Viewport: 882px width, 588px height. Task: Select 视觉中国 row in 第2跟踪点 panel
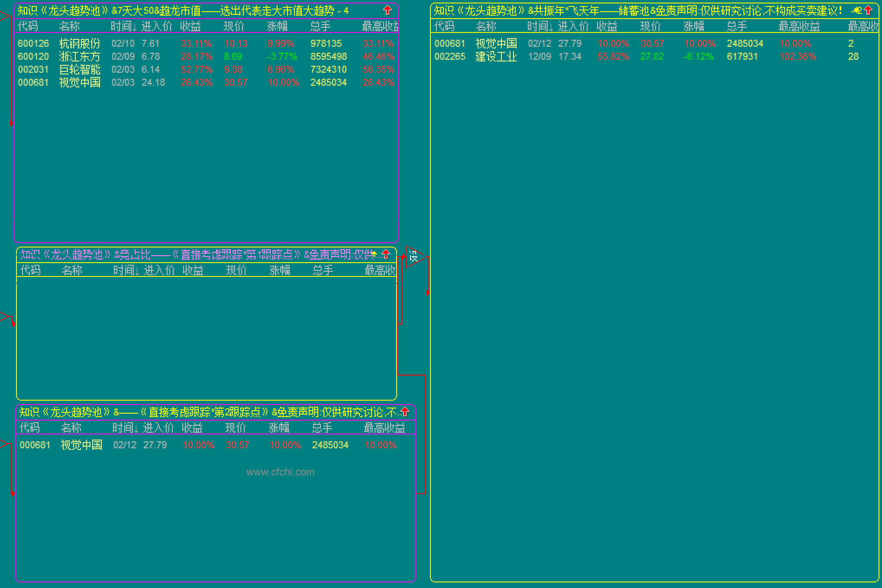point(81,445)
